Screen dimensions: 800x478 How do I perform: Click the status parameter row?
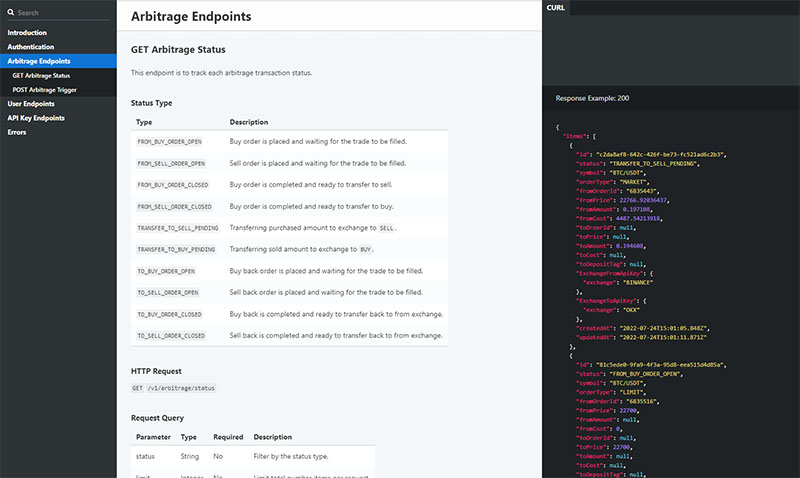145,456
